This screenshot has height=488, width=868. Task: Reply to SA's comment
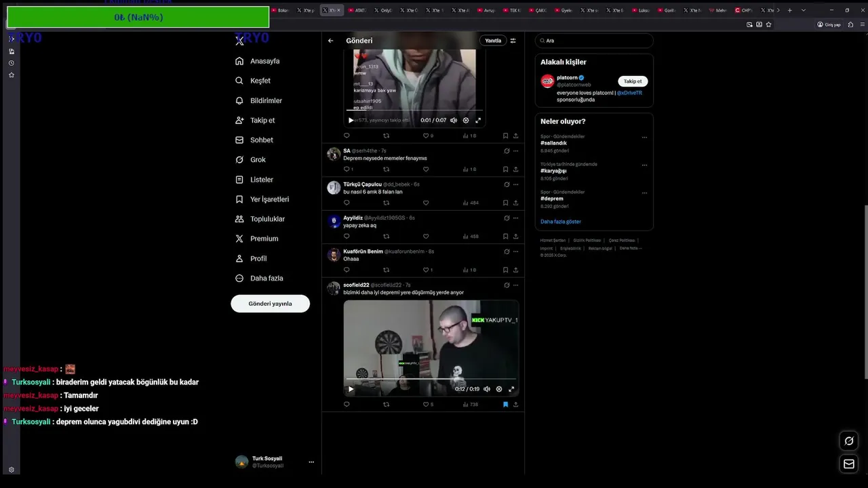tap(348, 169)
